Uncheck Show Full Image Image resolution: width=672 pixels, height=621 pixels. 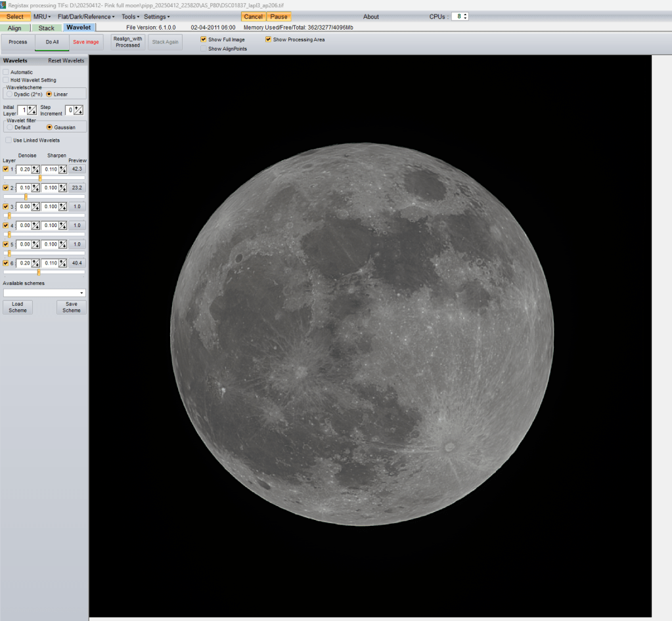(204, 39)
